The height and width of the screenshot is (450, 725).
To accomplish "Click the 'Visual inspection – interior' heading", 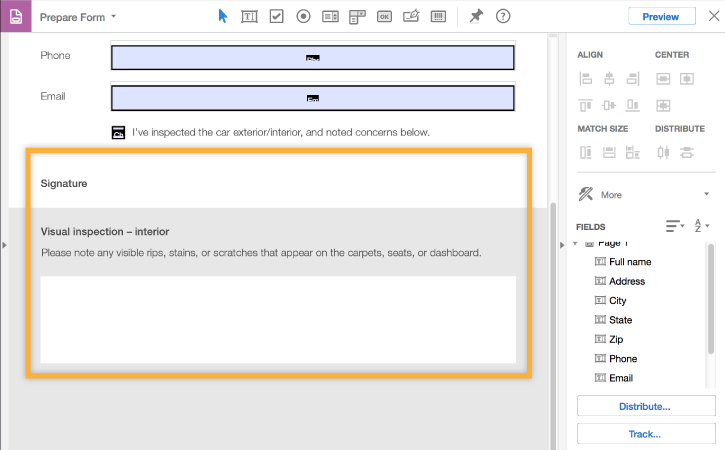I will [x=105, y=232].
